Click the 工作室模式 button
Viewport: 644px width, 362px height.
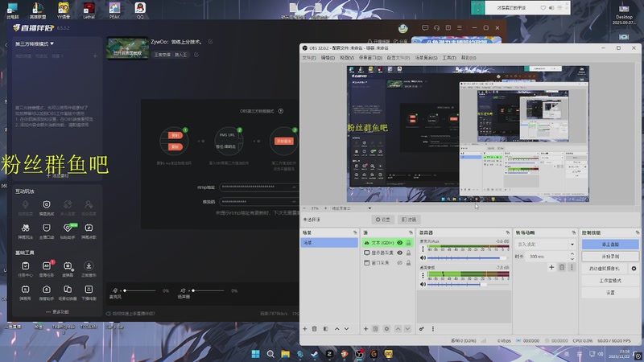tap(610, 281)
